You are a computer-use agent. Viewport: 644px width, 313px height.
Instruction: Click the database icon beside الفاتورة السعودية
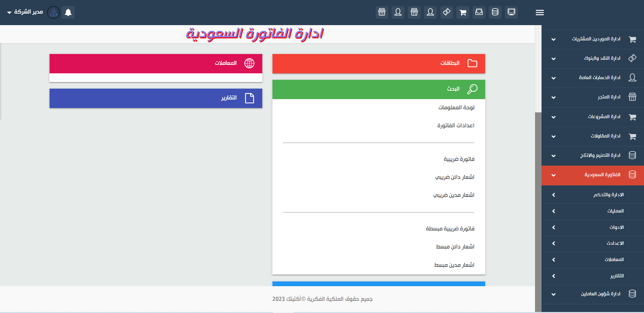pyautogui.click(x=632, y=174)
